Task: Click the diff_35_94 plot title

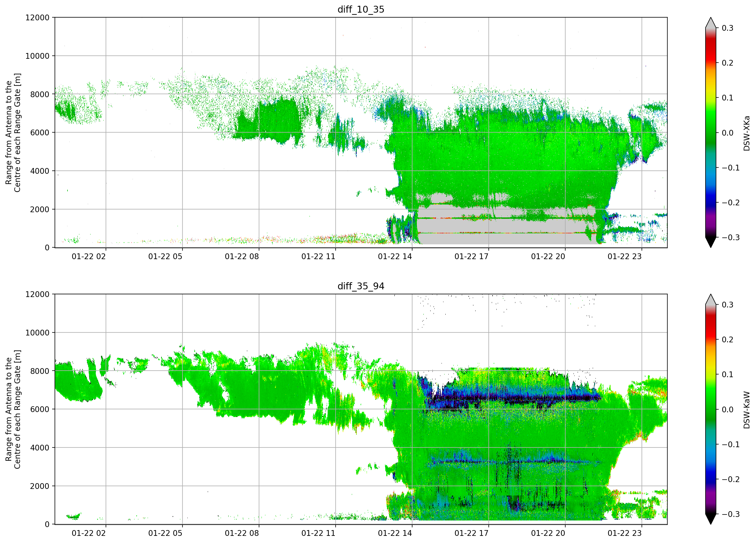Action: tap(361, 286)
